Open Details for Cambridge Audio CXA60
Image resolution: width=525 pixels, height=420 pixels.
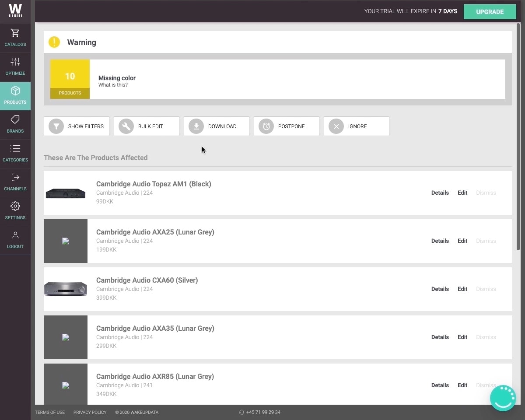440,289
